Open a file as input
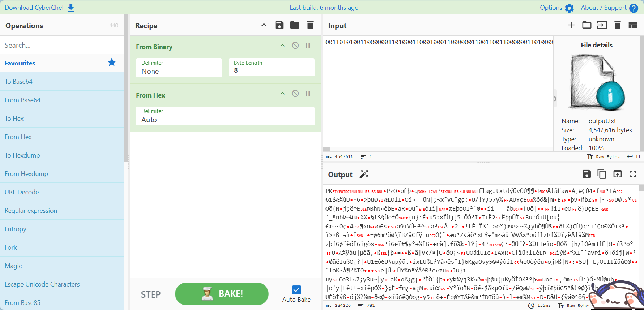The height and width of the screenshot is (310, 644). tap(602, 25)
